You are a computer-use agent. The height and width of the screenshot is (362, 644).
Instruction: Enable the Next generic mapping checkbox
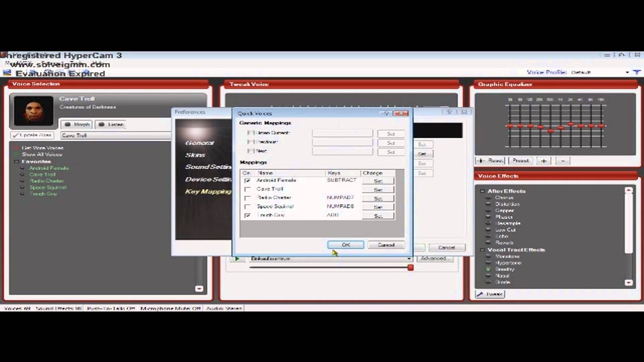(251, 151)
